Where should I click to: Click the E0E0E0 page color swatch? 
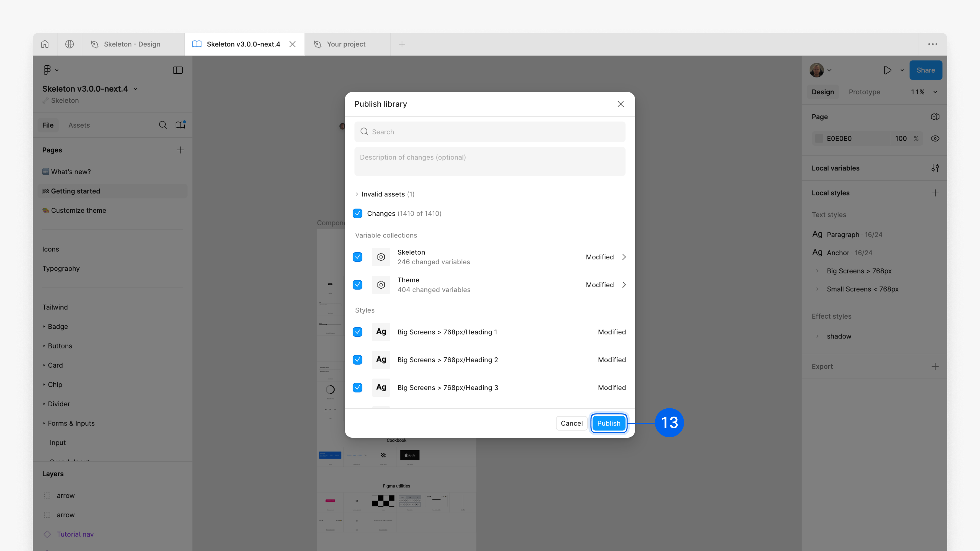coord(818,139)
